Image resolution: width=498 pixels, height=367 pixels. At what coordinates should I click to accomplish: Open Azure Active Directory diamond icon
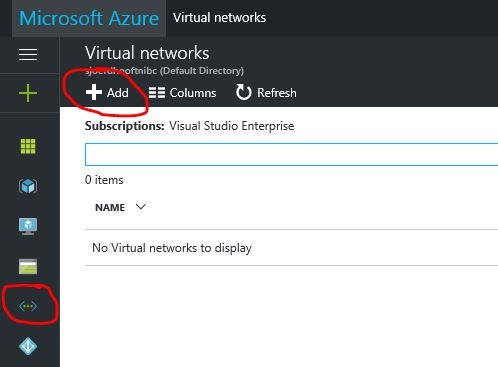pyautogui.click(x=28, y=346)
